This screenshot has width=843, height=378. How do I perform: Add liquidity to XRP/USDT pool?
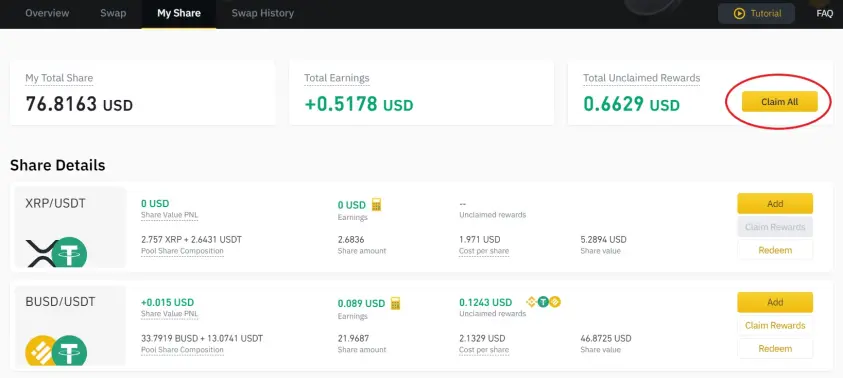pos(775,204)
